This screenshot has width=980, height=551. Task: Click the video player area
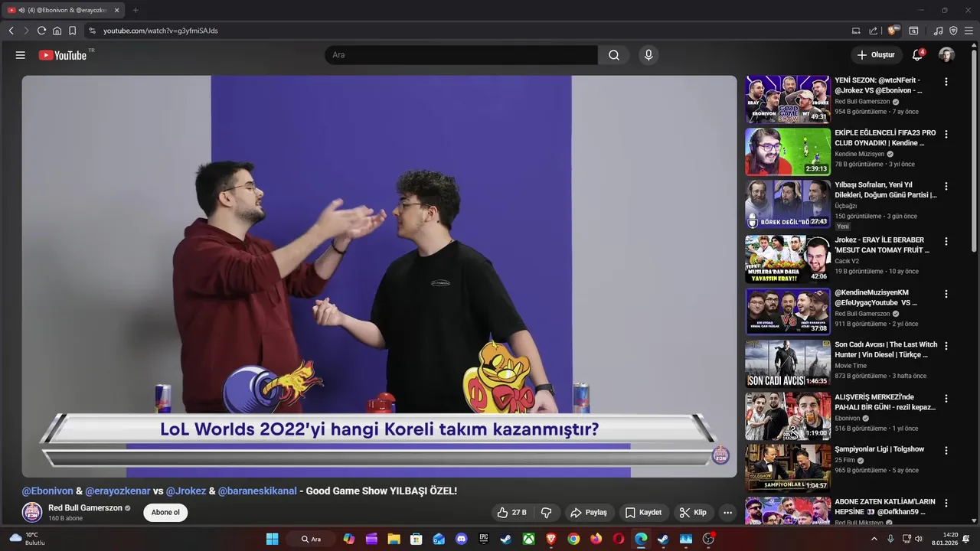pos(379,276)
